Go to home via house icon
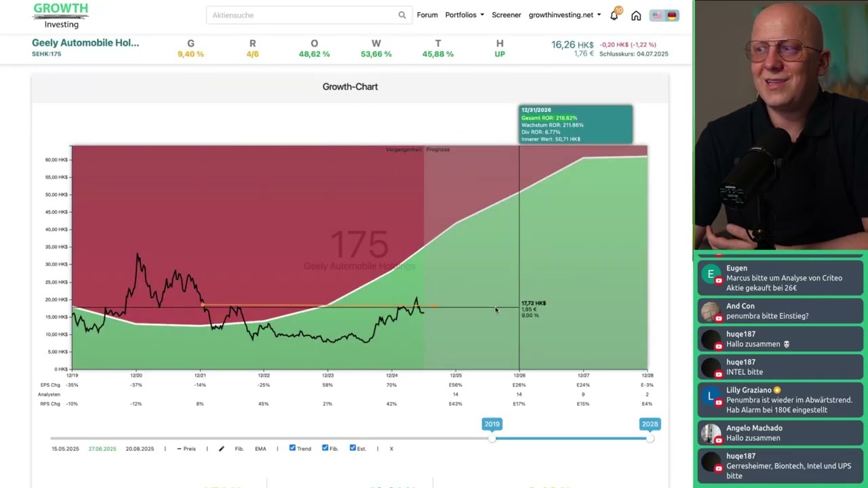The height and width of the screenshot is (488, 868). (636, 16)
